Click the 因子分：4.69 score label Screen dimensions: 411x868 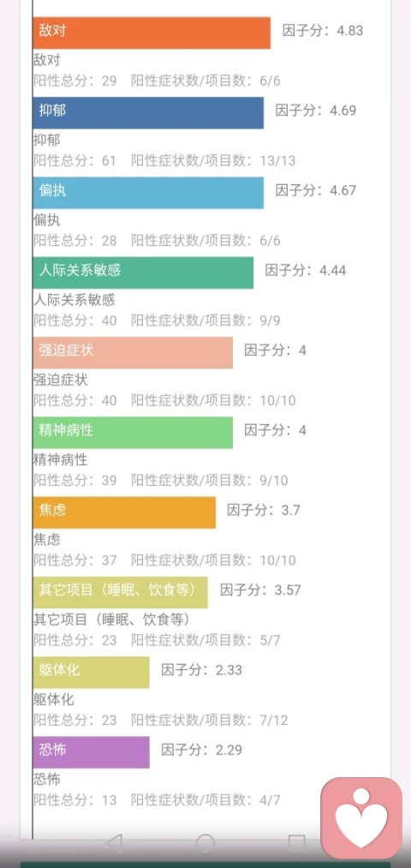coord(316,111)
